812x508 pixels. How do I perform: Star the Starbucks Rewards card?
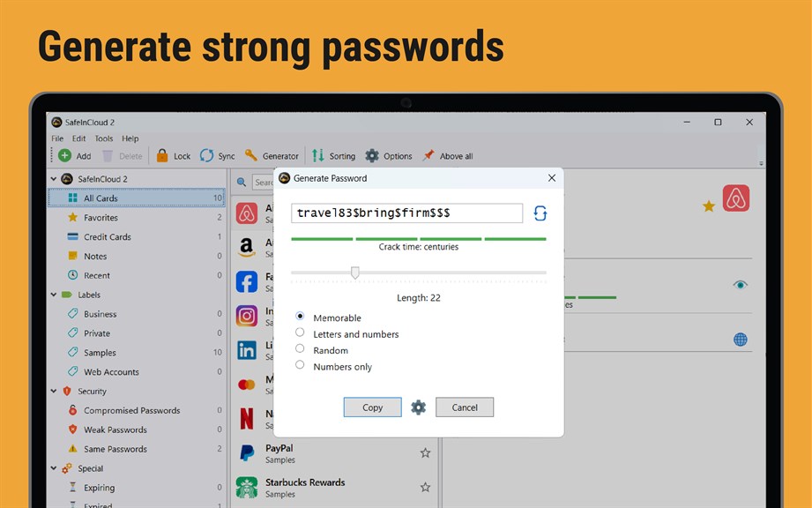click(x=425, y=488)
